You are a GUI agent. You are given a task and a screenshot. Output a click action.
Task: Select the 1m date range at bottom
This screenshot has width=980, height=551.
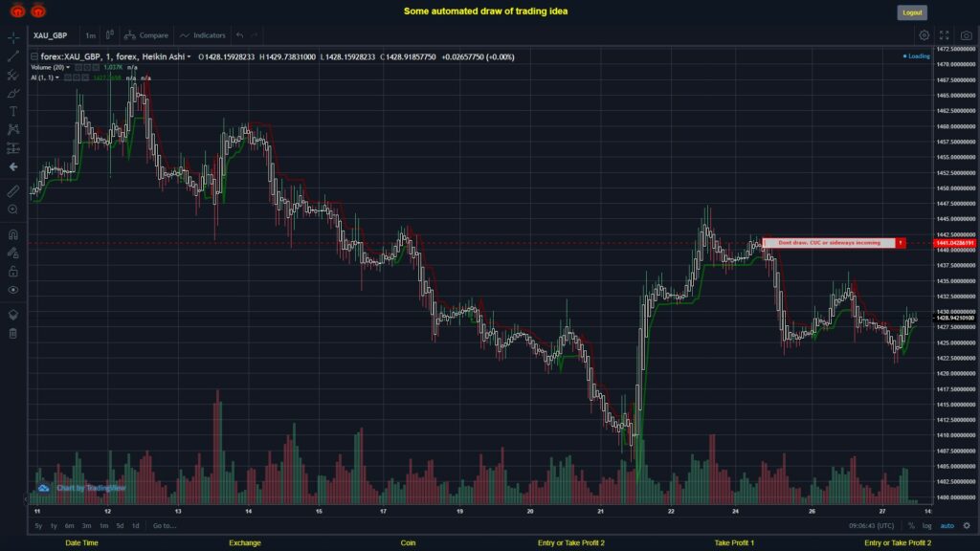pyautogui.click(x=103, y=526)
